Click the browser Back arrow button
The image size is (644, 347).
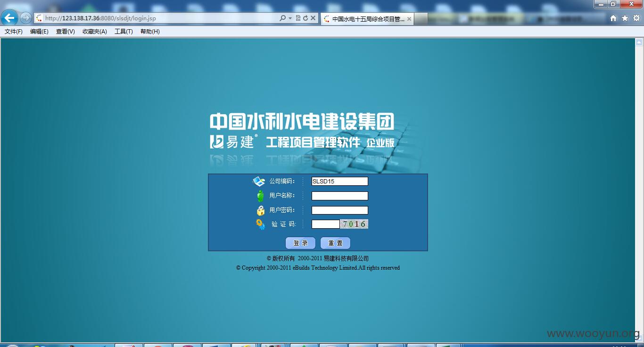tap(9, 18)
